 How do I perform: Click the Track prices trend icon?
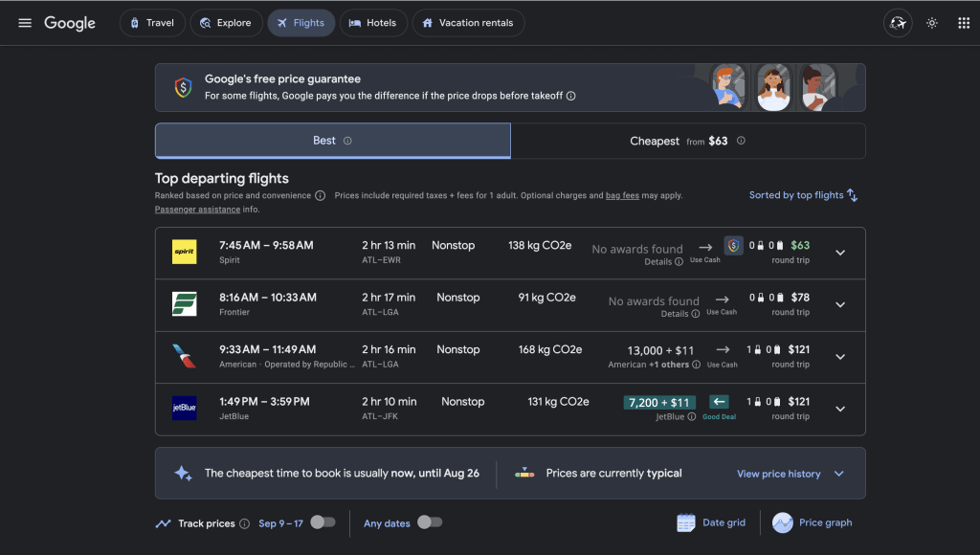(163, 523)
